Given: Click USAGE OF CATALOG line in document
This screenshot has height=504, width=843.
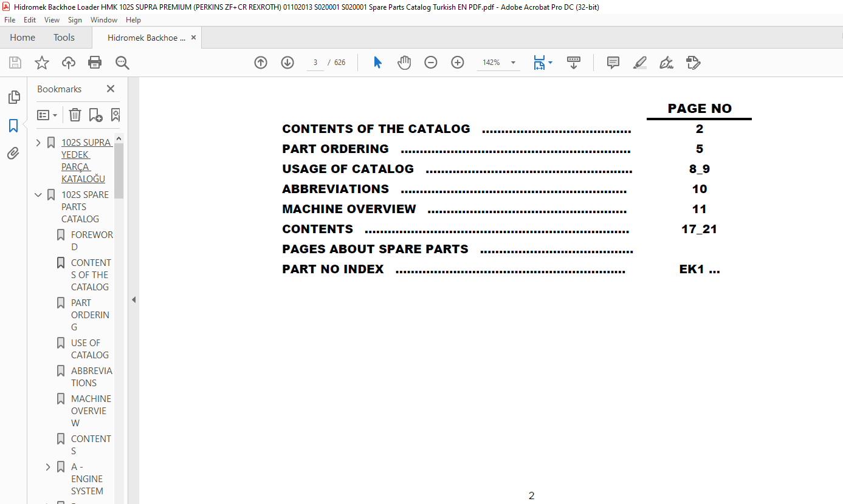Looking at the screenshot, I should [456, 169].
